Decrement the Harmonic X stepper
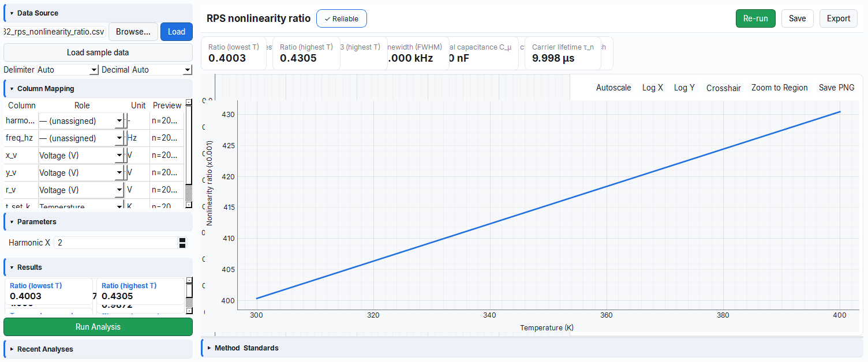 coord(182,246)
